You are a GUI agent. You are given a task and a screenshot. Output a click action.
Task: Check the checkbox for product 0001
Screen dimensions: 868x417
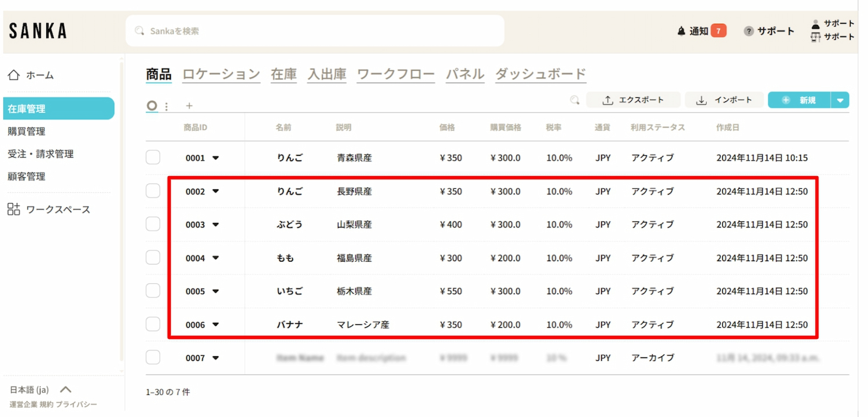point(153,158)
